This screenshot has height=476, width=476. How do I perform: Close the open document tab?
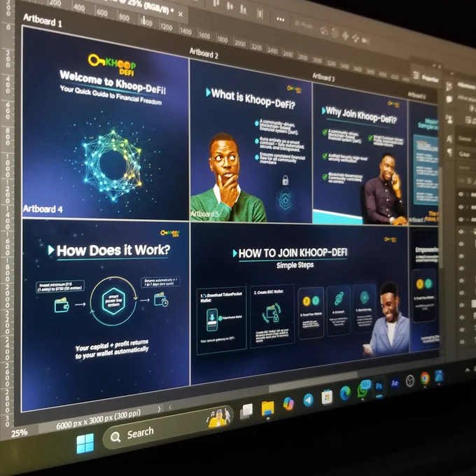click(x=181, y=14)
